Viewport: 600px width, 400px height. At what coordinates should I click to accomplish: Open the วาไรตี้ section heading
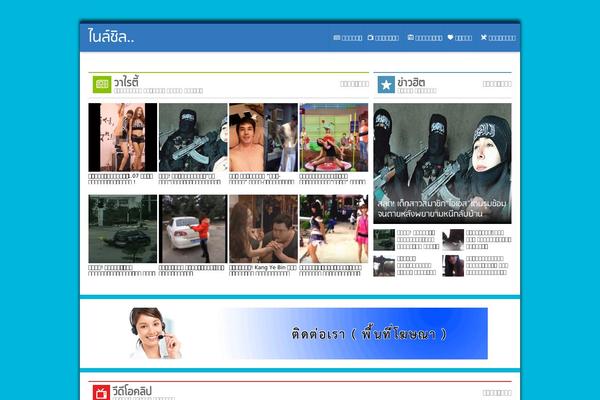pos(126,82)
